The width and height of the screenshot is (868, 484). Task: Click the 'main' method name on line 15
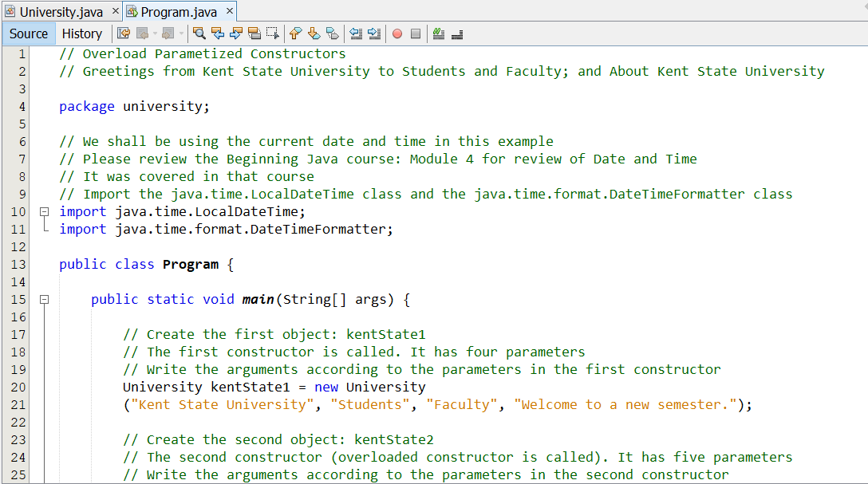coord(258,299)
